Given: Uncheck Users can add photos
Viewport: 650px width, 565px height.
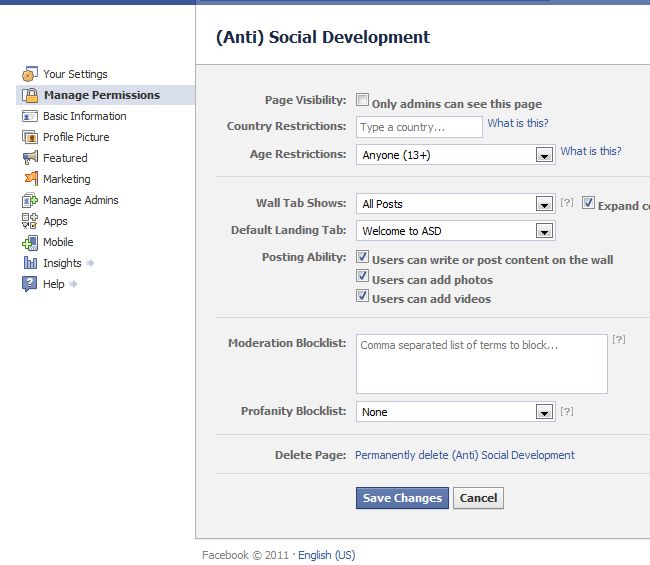Looking at the screenshot, I should [x=362, y=276].
